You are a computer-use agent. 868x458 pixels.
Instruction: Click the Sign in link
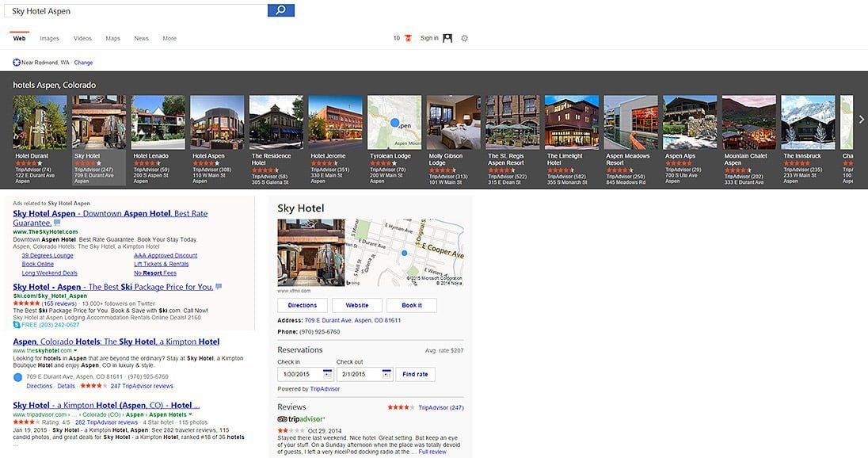tap(429, 38)
